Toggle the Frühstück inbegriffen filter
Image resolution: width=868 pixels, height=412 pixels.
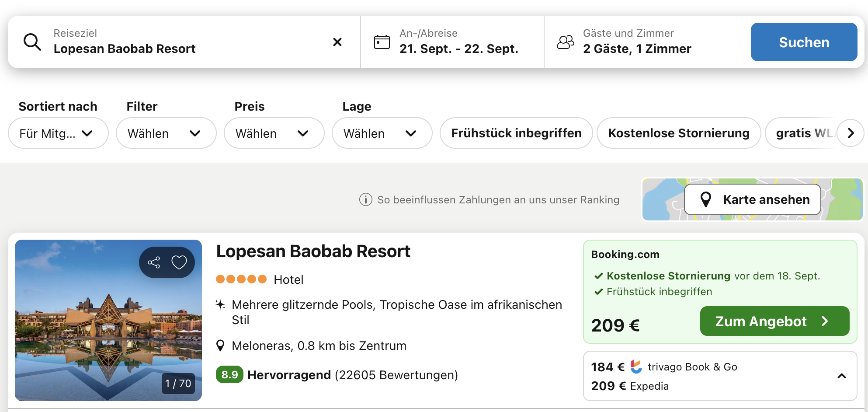(x=516, y=133)
